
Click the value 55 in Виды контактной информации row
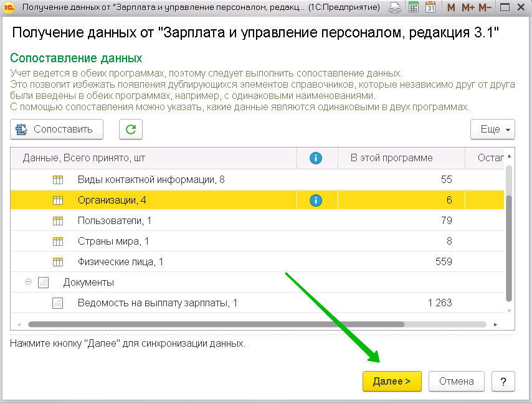(446, 180)
